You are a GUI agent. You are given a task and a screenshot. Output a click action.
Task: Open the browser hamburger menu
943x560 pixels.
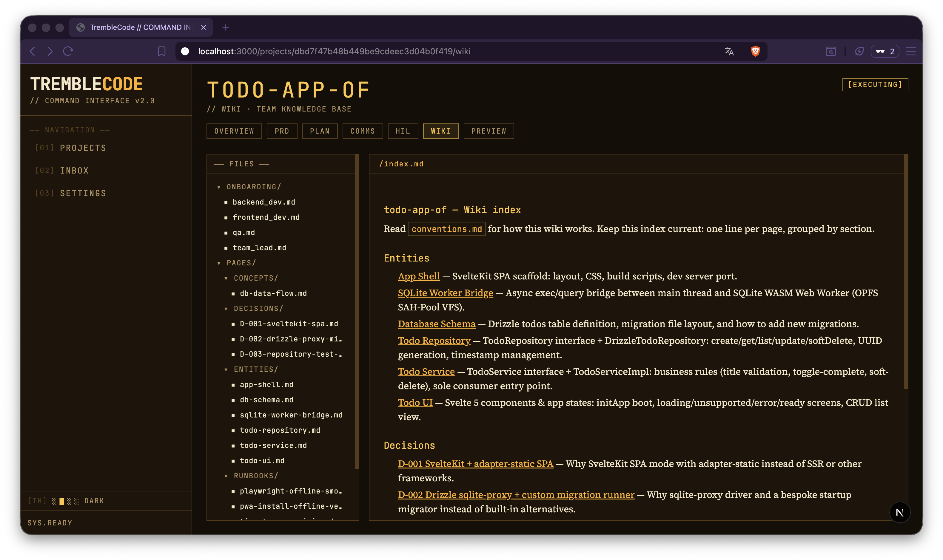[910, 51]
